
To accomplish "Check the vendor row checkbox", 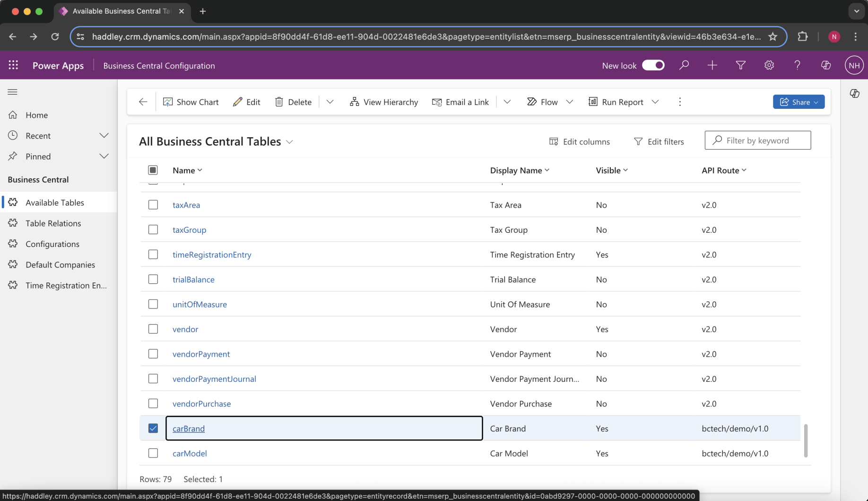I will tap(153, 329).
